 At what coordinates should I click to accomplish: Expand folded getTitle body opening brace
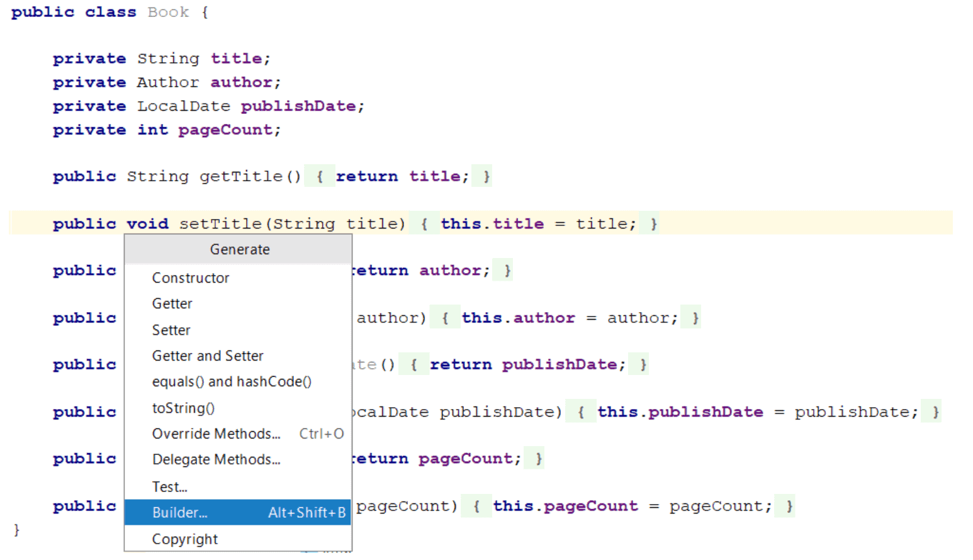point(319,177)
